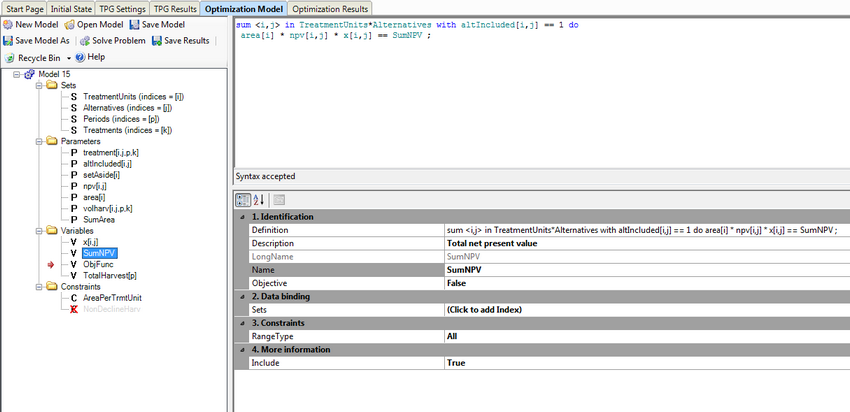Click the Save Results icon

157,41
